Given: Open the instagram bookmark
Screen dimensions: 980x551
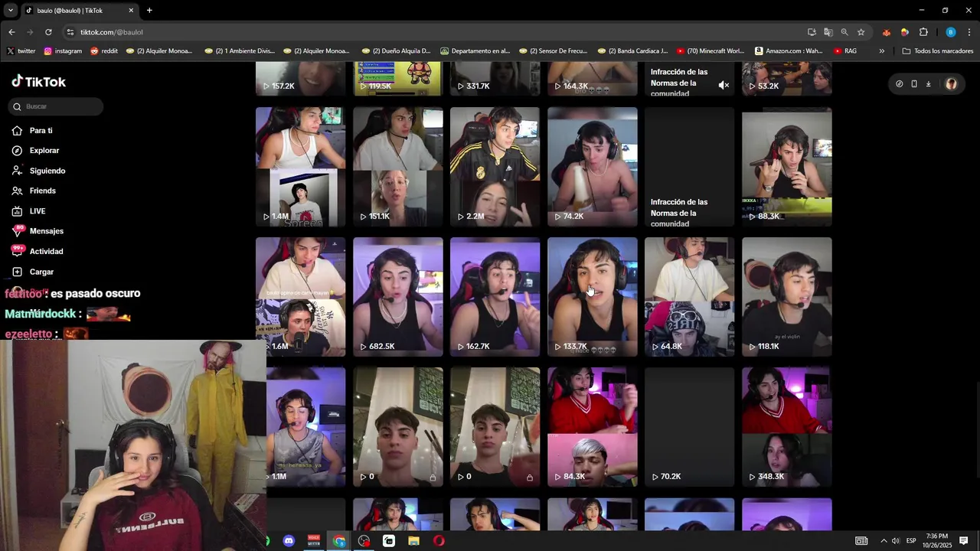Looking at the screenshot, I should click(x=63, y=51).
